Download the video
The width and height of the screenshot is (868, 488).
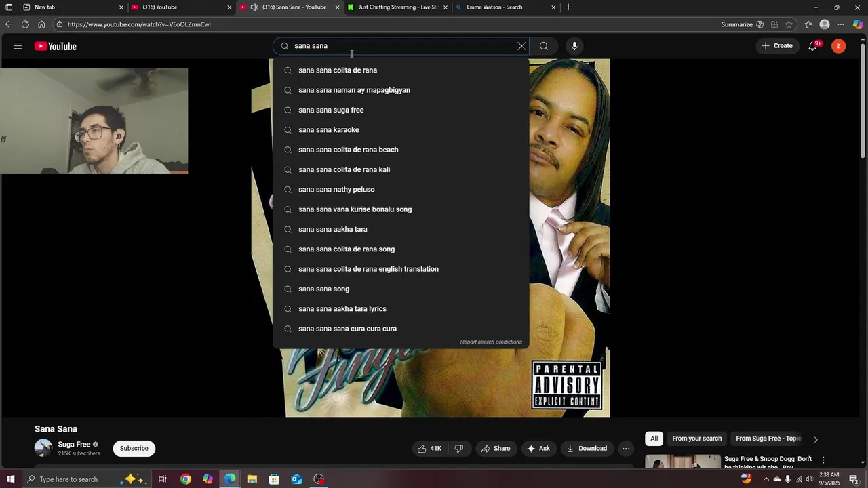pyautogui.click(x=587, y=449)
